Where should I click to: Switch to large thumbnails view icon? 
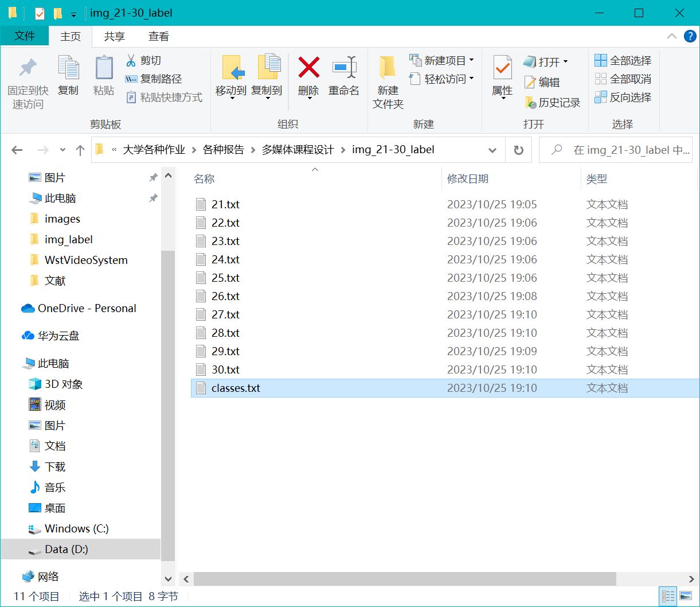pyautogui.click(x=685, y=596)
